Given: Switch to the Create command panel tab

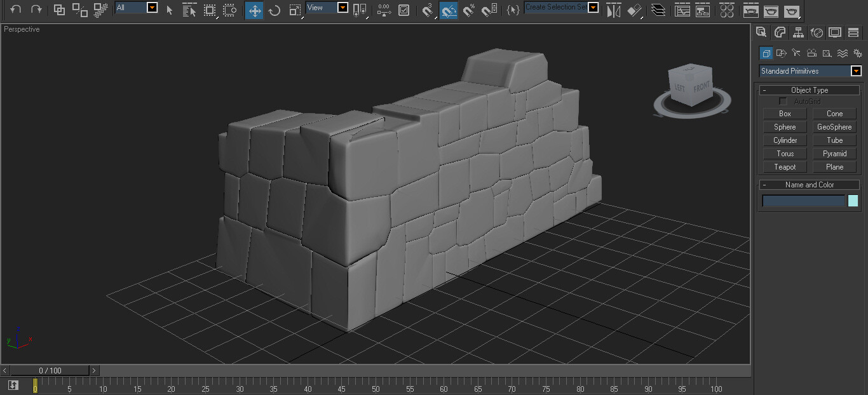Looking at the screenshot, I should coord(761,32).
